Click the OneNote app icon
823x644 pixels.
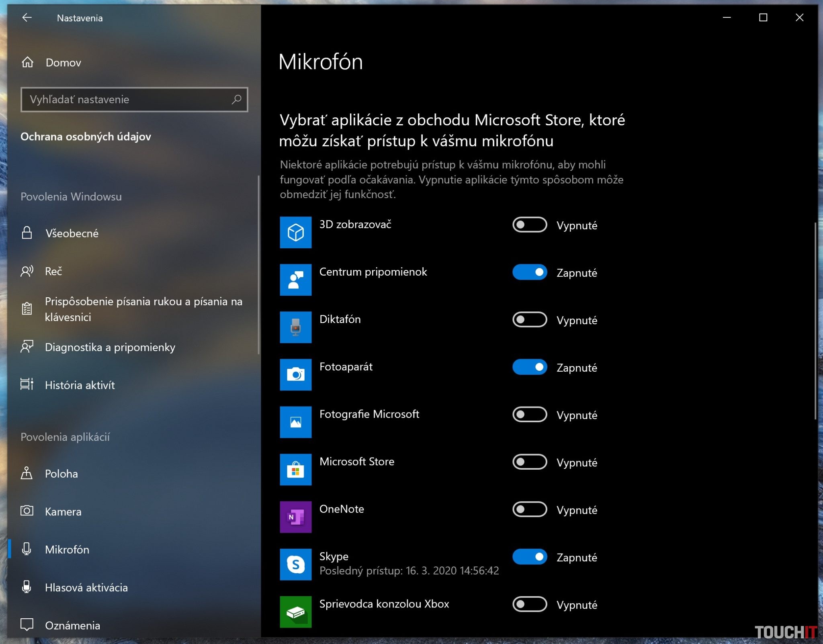pyautogui.click(x=295, y=517)
